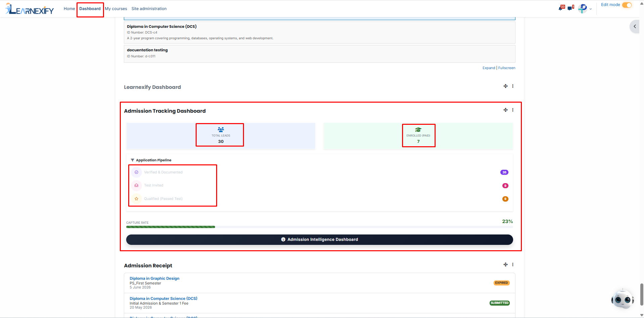Click the EXPIRED status badge
This screenshot has width=644, height=318.
[501, 283]
